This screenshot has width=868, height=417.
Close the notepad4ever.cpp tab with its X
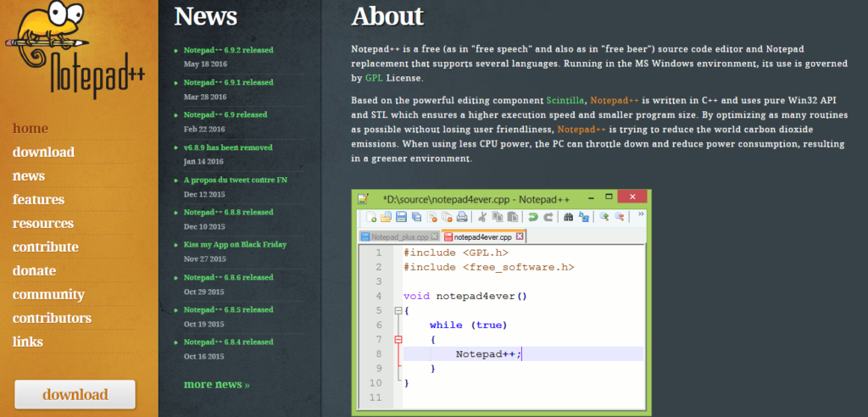pyautogui.click(x=520, y=236)
